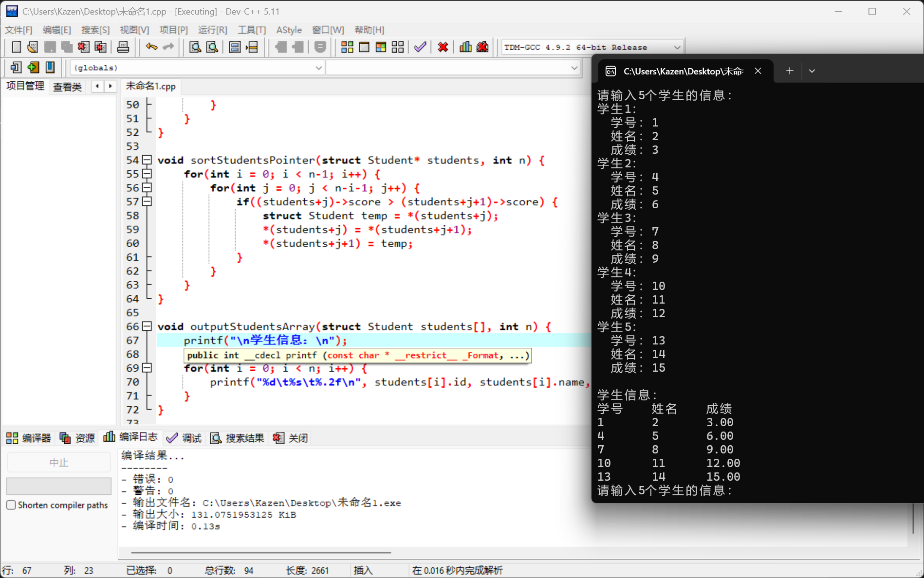Click the Abort red X toolbar icon
Screen dimensions: 924x578
click(x=442, y=47)
